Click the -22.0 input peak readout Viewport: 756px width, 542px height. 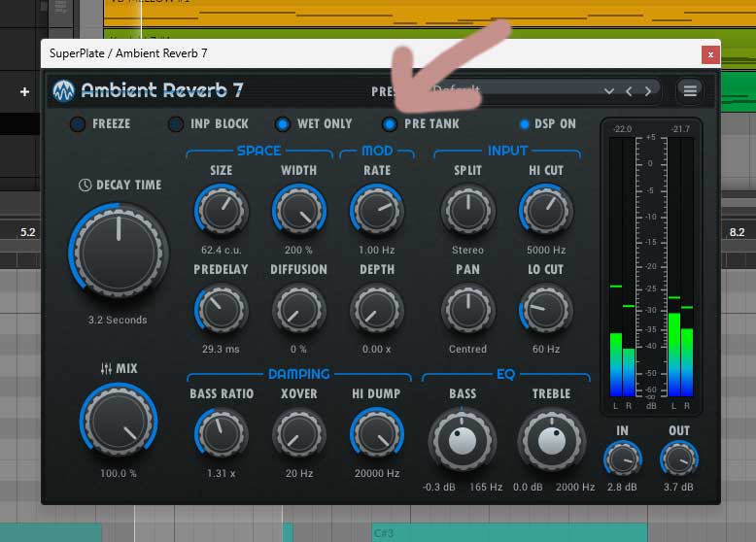coord(622,129)
